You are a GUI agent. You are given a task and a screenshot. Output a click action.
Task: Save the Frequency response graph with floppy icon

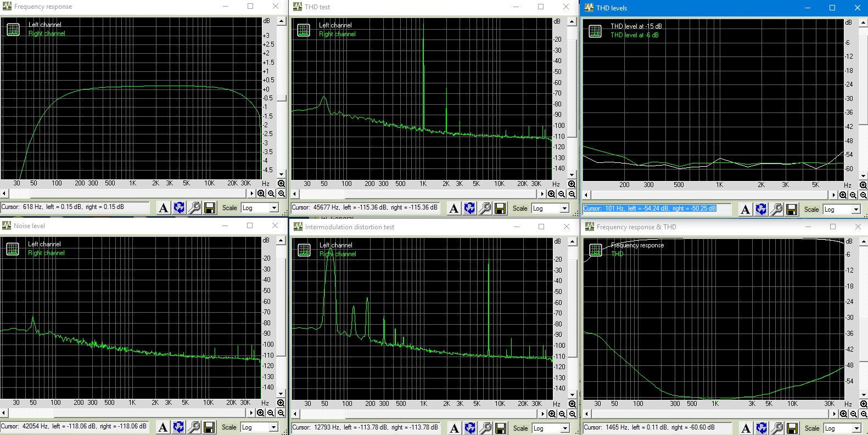coord(210,208)
